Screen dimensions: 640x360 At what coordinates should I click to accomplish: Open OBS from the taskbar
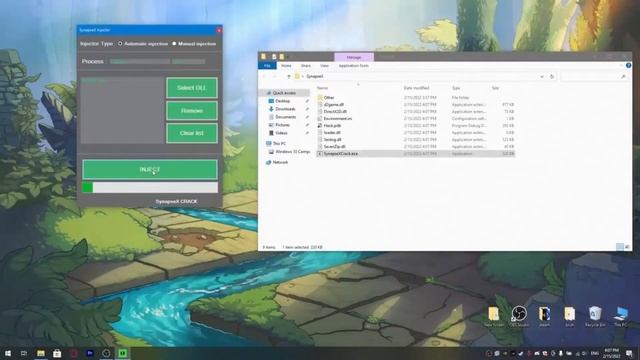point(106,353)
